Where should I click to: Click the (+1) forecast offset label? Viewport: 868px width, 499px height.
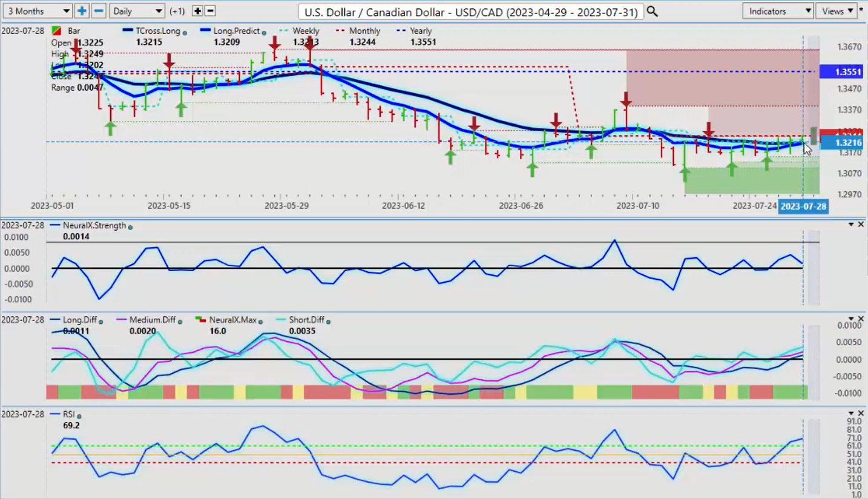(x=178, y=11)
